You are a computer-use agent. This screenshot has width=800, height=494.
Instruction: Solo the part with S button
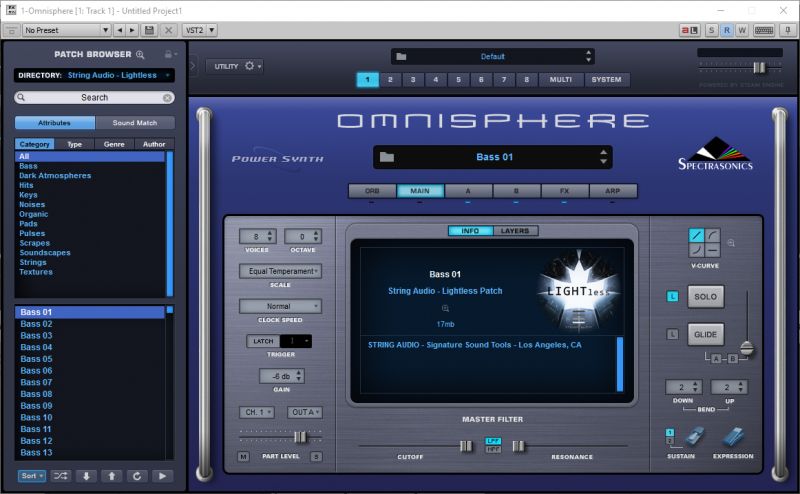tap(316, 457)
